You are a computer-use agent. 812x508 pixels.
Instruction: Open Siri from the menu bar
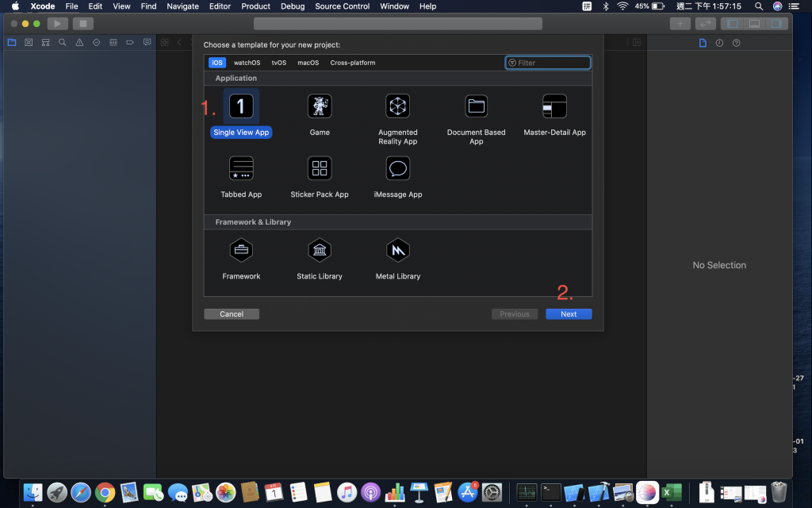(777, 6)
